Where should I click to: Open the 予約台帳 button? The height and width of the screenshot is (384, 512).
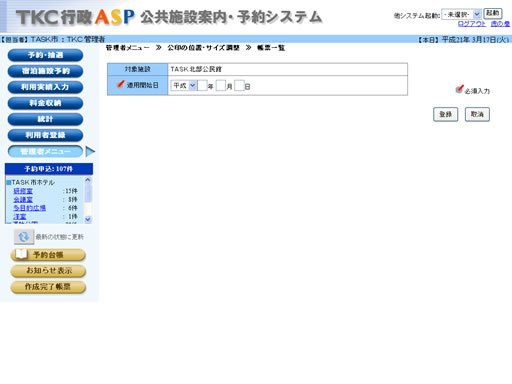(x=48, y=255)
